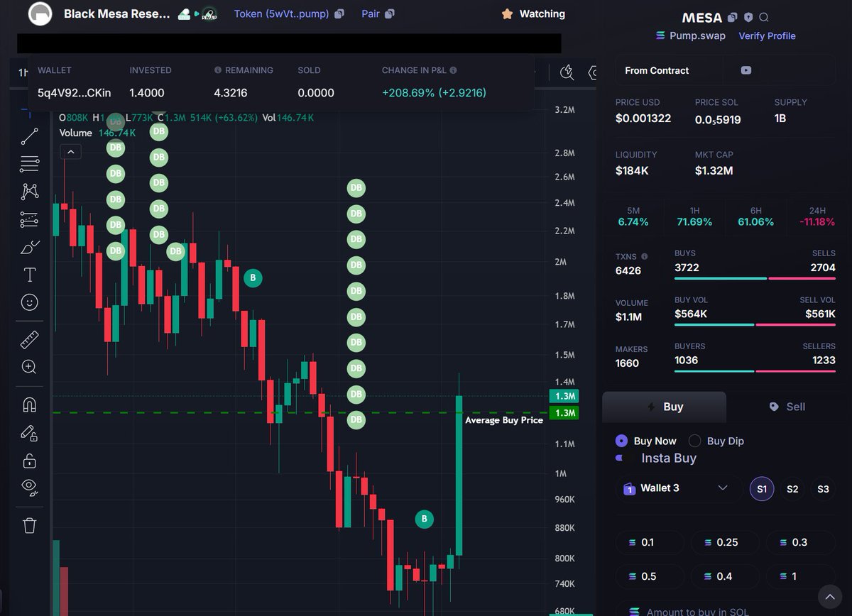Toggle hide all drawings eye icon
Image resolution: width=852 pixels, height=616 pixels.
29,488
